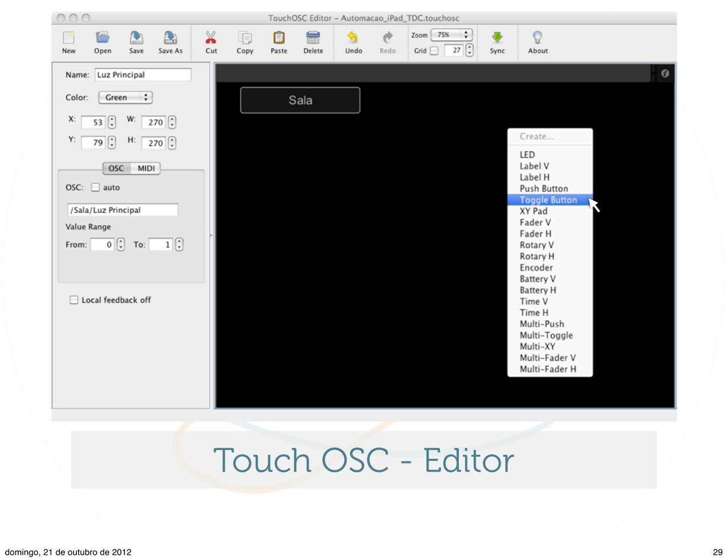The height and width of the screenshot is (560, 728).
Task: Click the Y position field showing 79
Action: click(x=93, y=143)
